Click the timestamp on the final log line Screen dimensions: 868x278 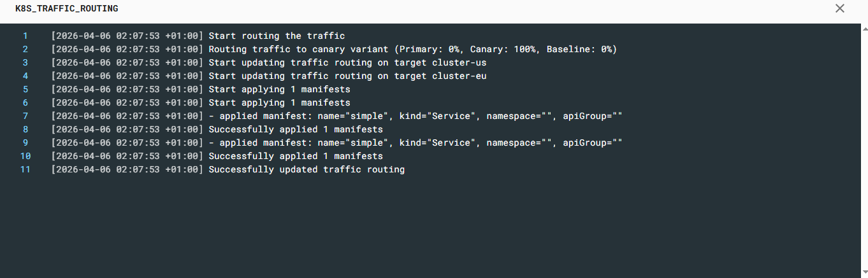coord(127,169)
